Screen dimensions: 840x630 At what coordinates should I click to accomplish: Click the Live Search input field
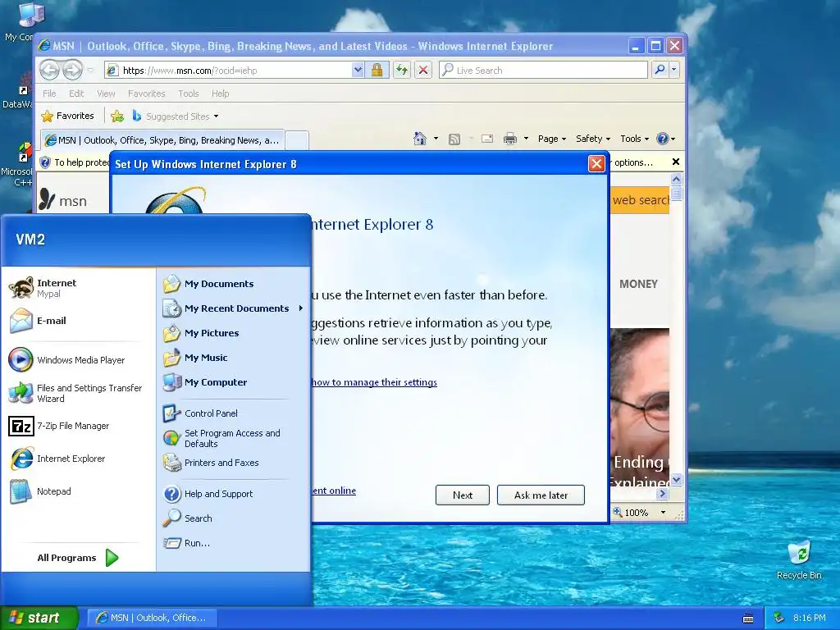543,70
